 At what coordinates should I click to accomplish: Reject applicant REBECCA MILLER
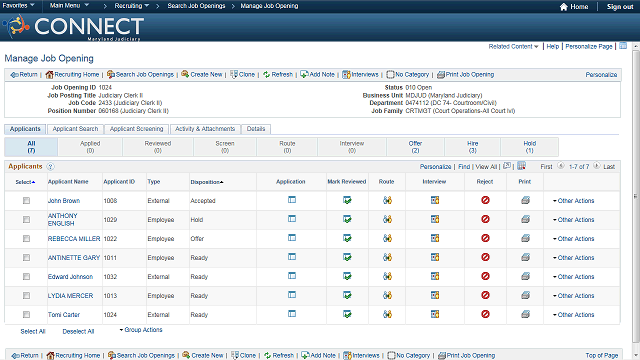(x=485, y=238)
